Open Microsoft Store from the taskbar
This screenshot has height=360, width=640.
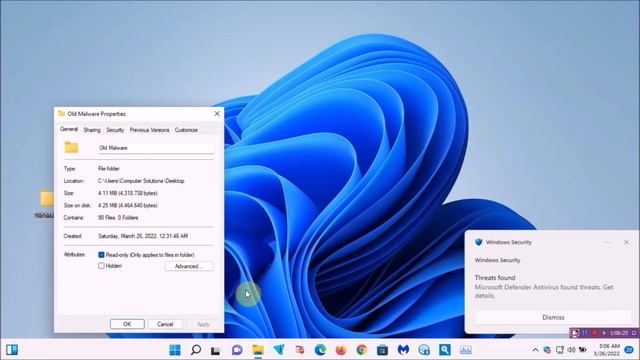382,350
